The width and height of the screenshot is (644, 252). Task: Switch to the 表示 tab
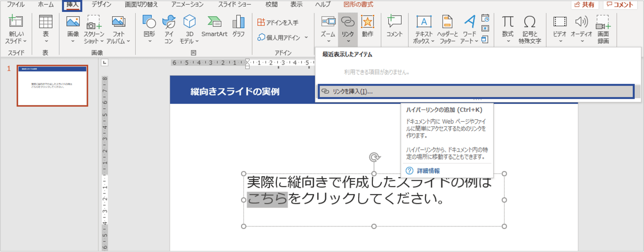pyautogui.click(x=296, y=5)
